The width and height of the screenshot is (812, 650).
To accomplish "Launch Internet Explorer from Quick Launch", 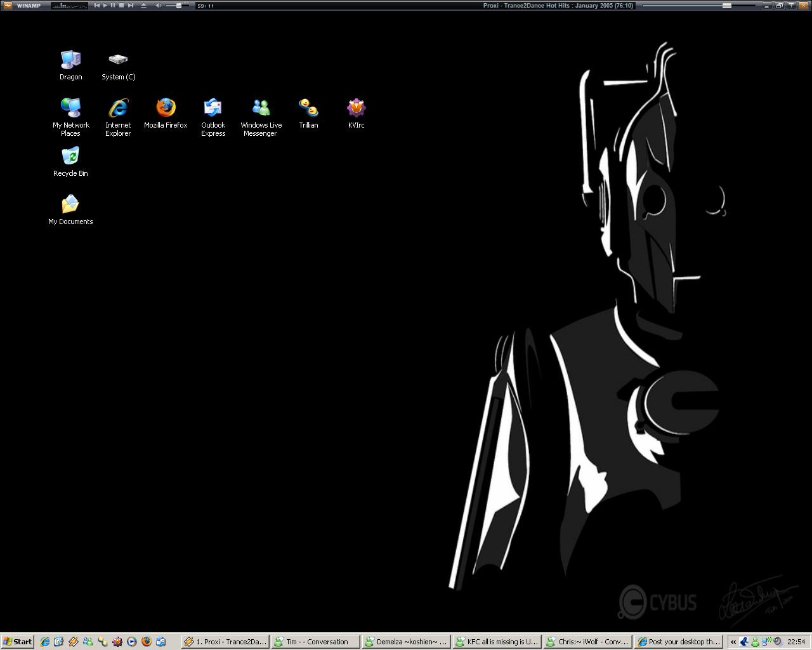I will (x=44, y=642).
